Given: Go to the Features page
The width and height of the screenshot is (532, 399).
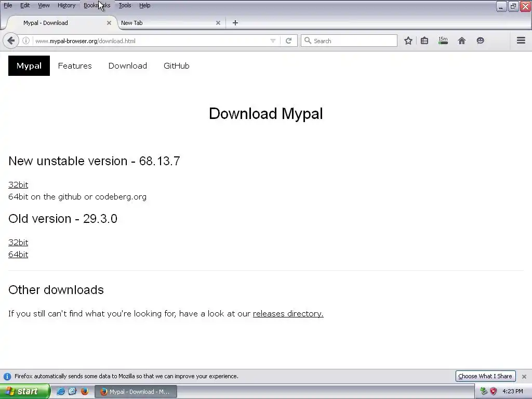Looking at the screenshot, I should coord(75,66).
